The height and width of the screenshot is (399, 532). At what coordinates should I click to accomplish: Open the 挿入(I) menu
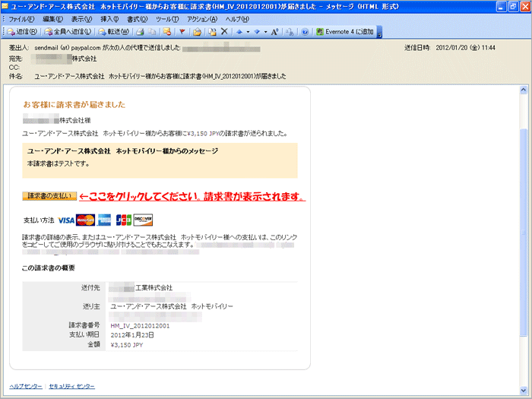(x=109, y=19)
